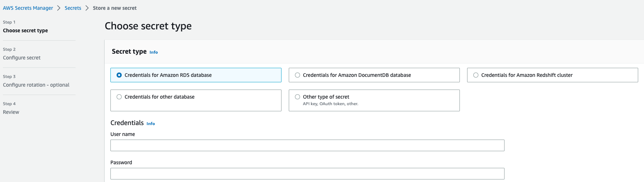Click the chevron after Secrets breadcrumb

pyautogui.click(x=87, y=8)
